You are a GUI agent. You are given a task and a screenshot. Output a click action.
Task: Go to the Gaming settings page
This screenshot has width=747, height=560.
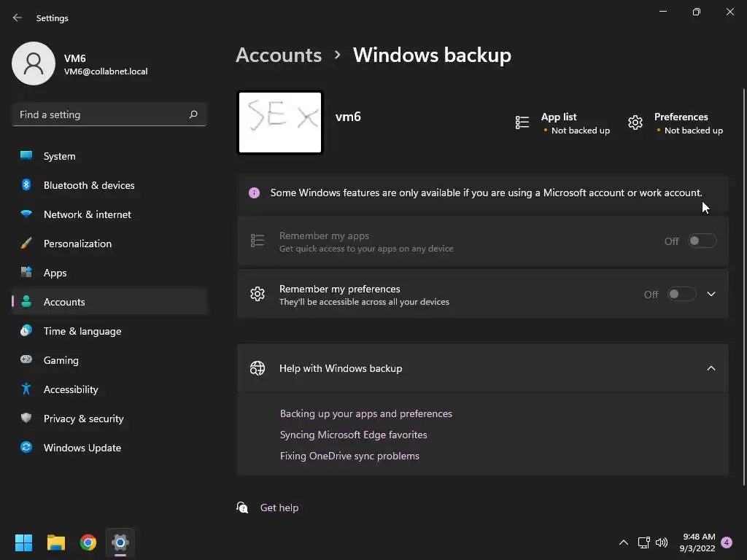pyautogui.click(x=61, y=360)
